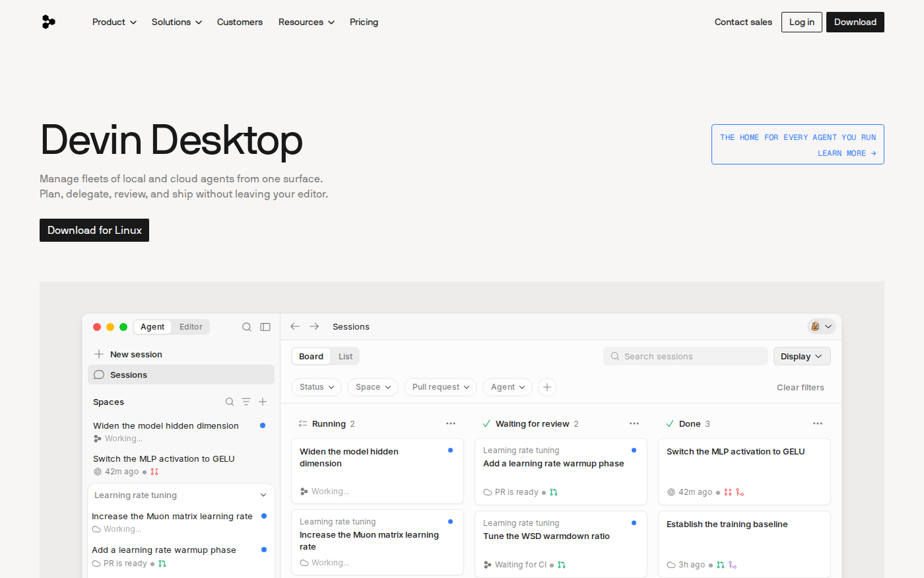
Task: Collapse the Learning rate tuning group
Action: 263,495
